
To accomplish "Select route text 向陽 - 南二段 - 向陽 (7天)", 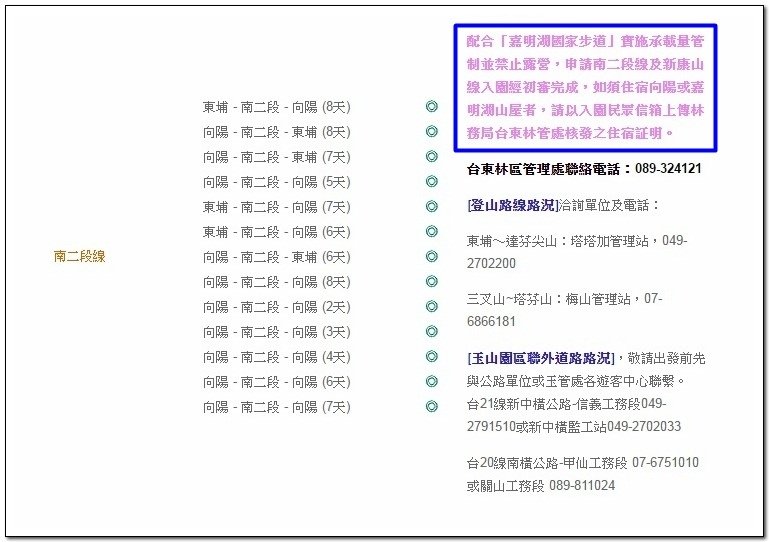I will (x=277, y=407).
